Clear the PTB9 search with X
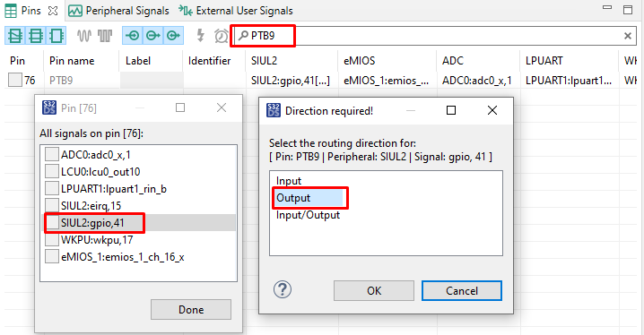Screen dimensions: 644x335 tap(628, 36)
